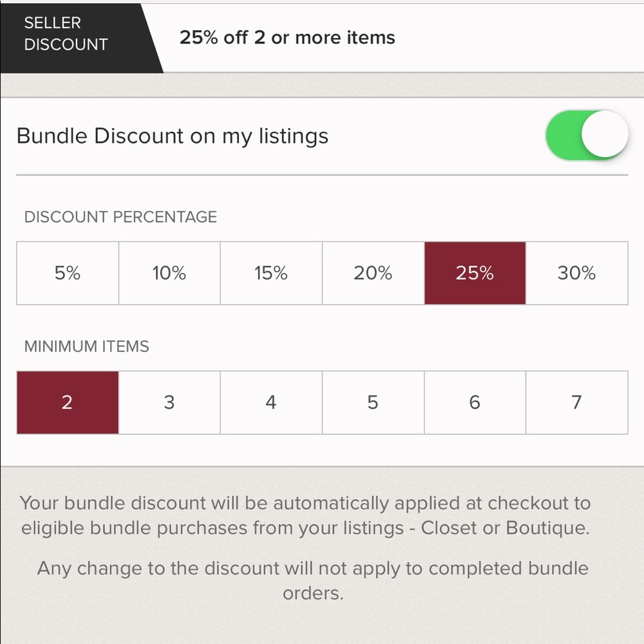Viewport: 644px width, 644px height.
Task: Choose the 15% discount option
Action: [272, 273]
